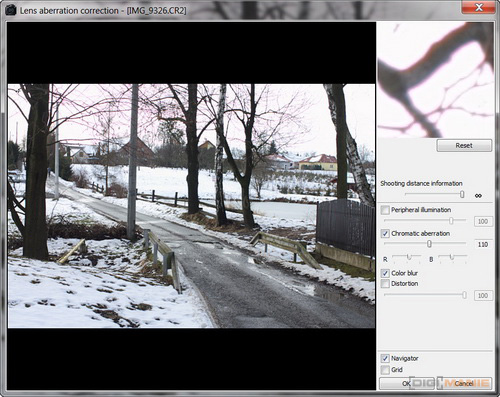Click the Reset button
The height and width of the screenshot is (397, 500).
pyautogui.click(x=464, y=145)
